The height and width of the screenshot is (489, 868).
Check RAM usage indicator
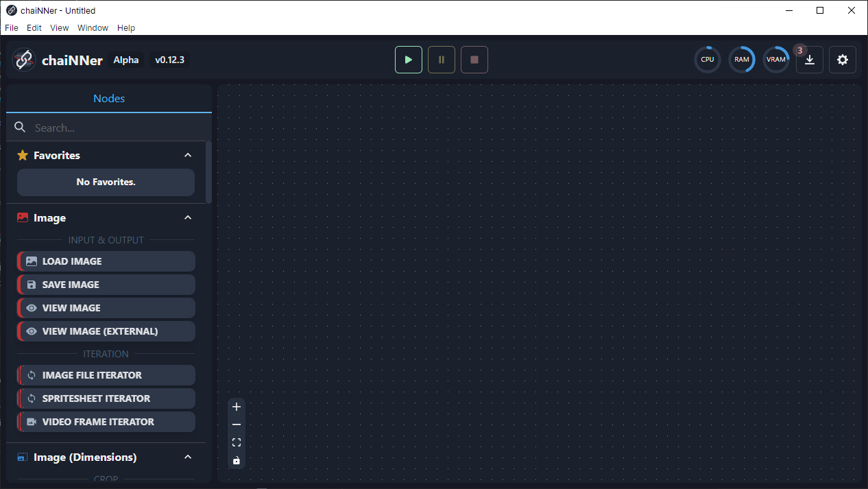point(741,60)
